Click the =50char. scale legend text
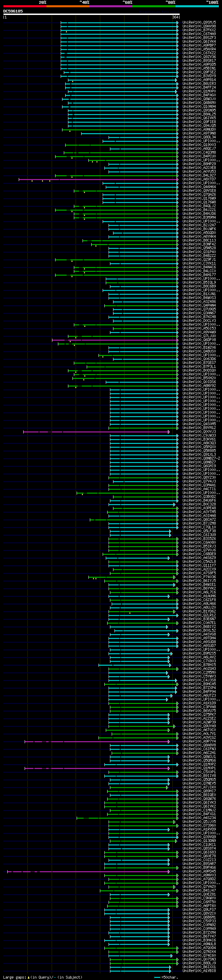The width and height of the screenshot is (222, 980). pos(170,977)
